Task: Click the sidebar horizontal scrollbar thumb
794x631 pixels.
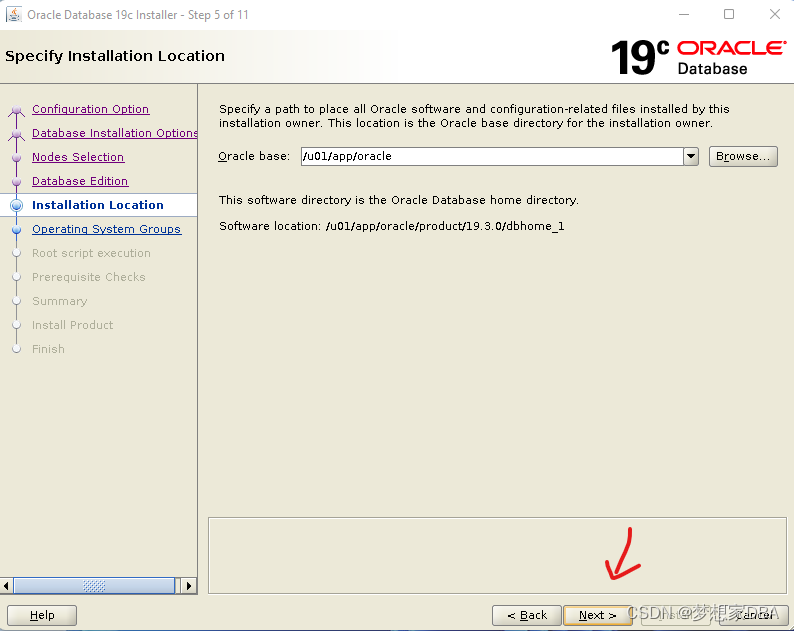Action: click(x=94, y=586)
